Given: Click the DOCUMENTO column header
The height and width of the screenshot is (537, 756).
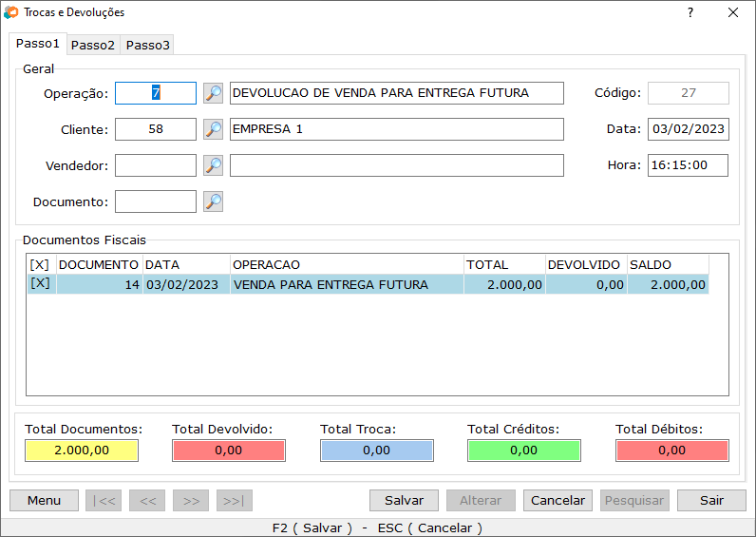Looking at the screenshot, I should [100, 264].
